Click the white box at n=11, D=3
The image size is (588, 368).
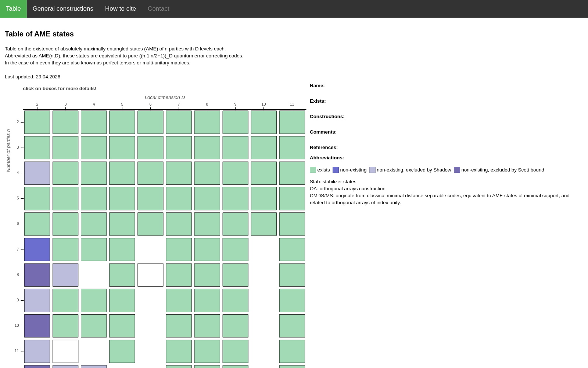click(65, 351)
